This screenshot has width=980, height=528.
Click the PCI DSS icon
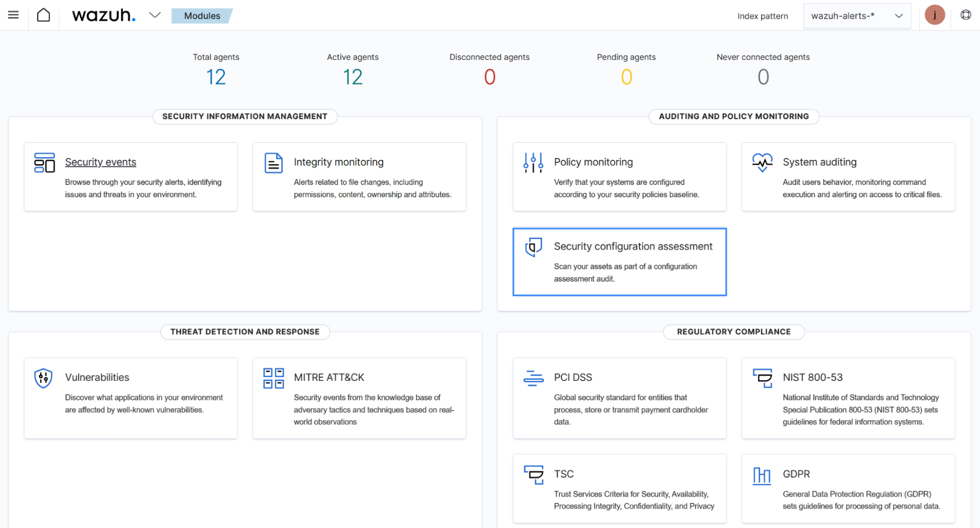point(533,378)
